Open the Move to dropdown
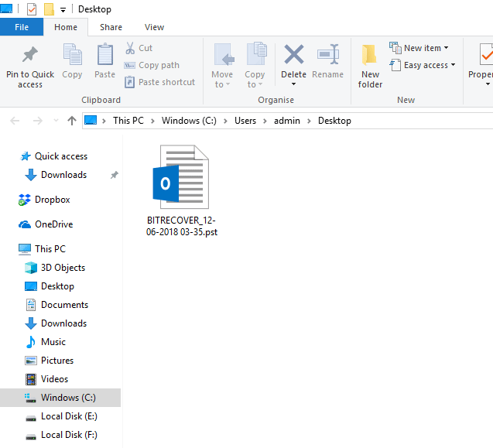 (222, 79)
